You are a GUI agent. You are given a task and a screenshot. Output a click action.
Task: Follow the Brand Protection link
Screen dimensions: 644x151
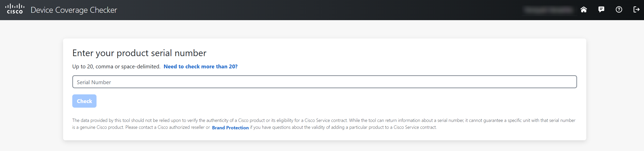pos(230,128)
